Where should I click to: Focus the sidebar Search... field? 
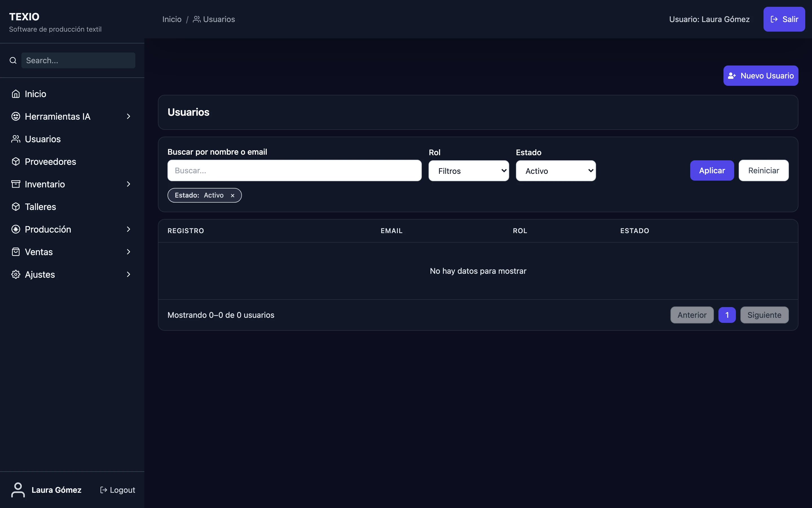[78, 60]
